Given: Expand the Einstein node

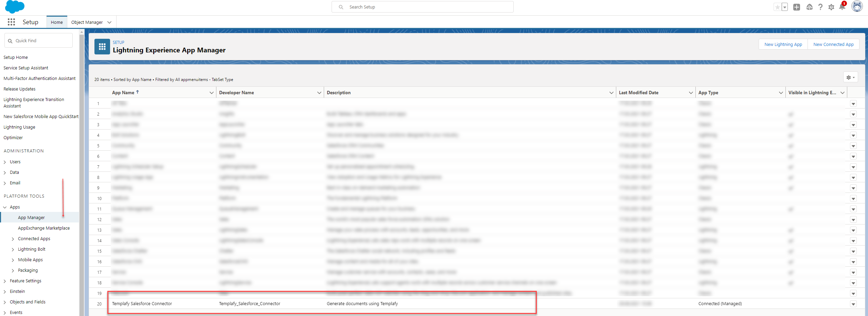Looking at the screenshot, I should tap(5, 292).
